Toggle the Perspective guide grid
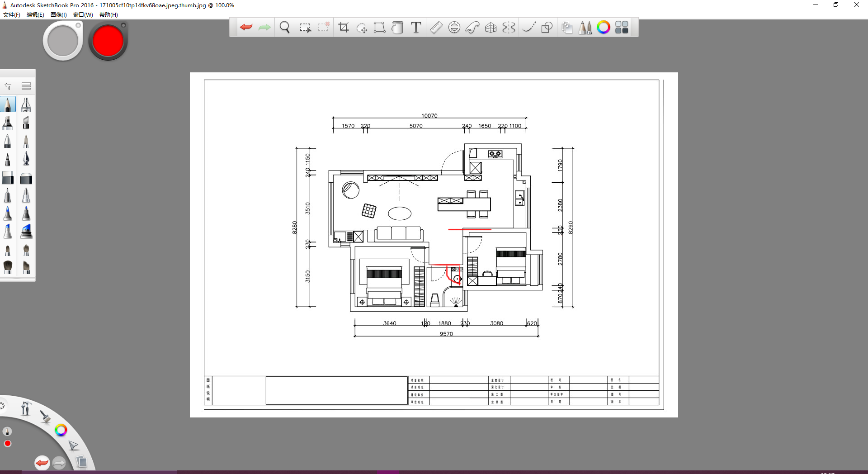This screenshot has height=474, width=868. [491, 28]
